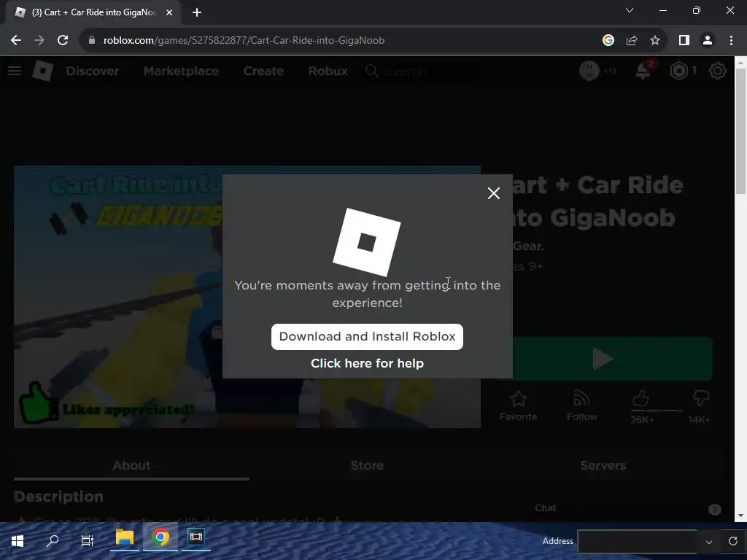Switch to the About tab
The width and height of the screenshot is (747, 560).
[x=131, y=465]
